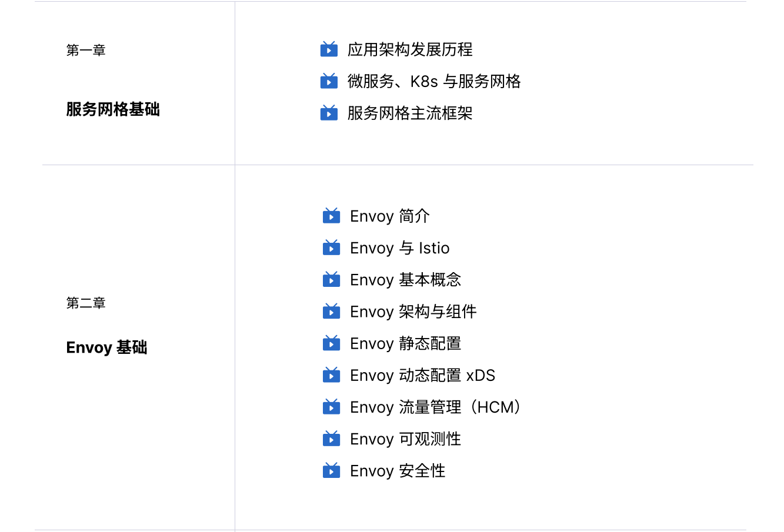The image size is (784, 532).
Task: Click video icon beside Envoy 基本概念
Action: pos(332,280)
